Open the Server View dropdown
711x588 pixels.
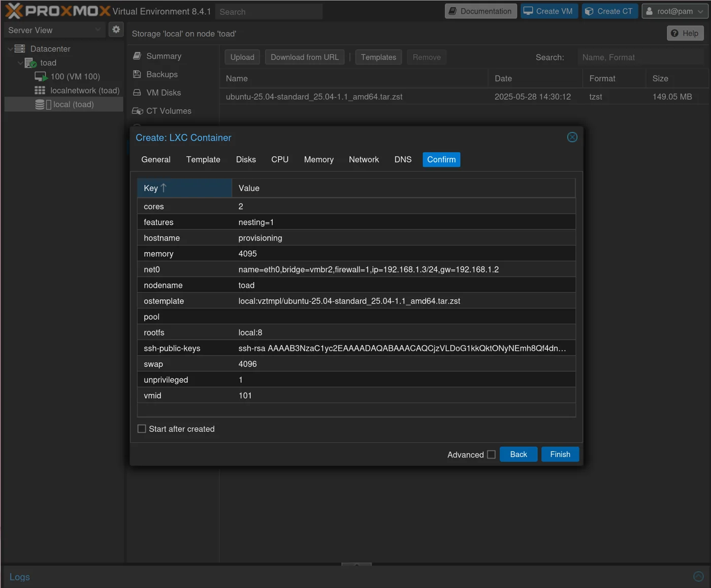click(54, 30)
